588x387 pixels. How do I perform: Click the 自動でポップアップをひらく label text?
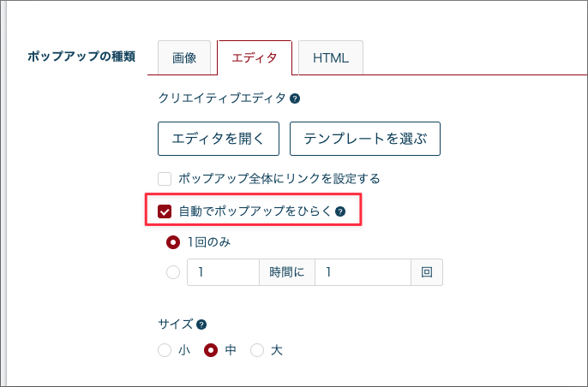coord(255,211)
